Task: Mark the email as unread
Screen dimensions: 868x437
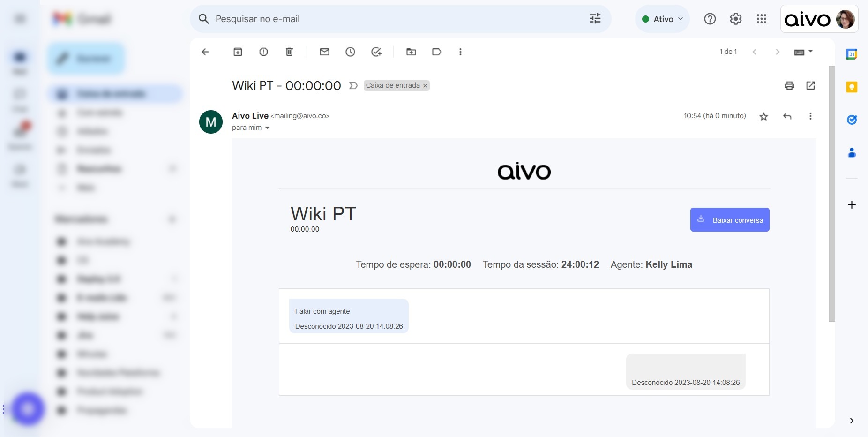Action: 324,52
